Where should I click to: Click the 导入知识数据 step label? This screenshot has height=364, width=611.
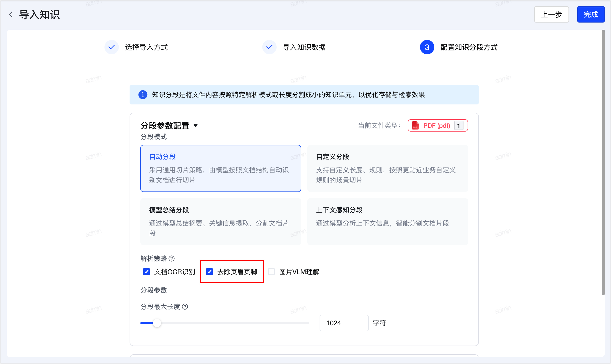click(x=304, y=47)
